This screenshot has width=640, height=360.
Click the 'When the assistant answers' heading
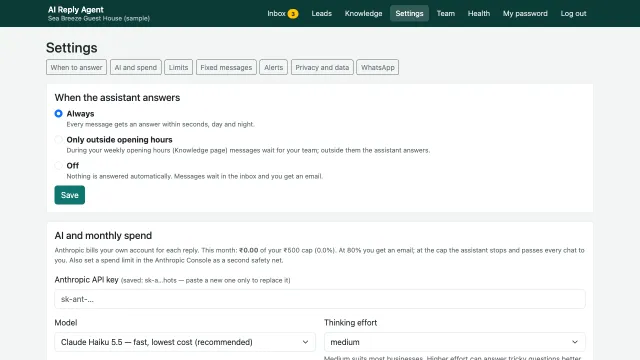point(117,98)
